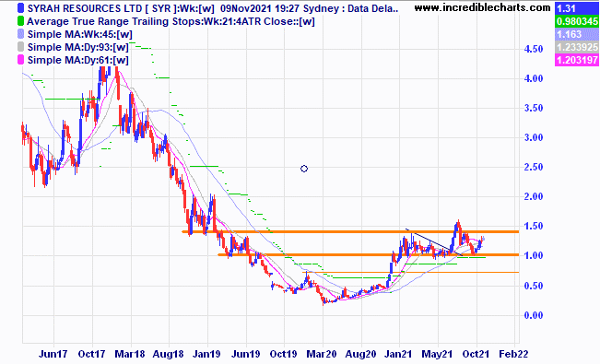Click the May21 date axis label
The width and height of the screenshot is (600, 364).
(x=437, y=354)
